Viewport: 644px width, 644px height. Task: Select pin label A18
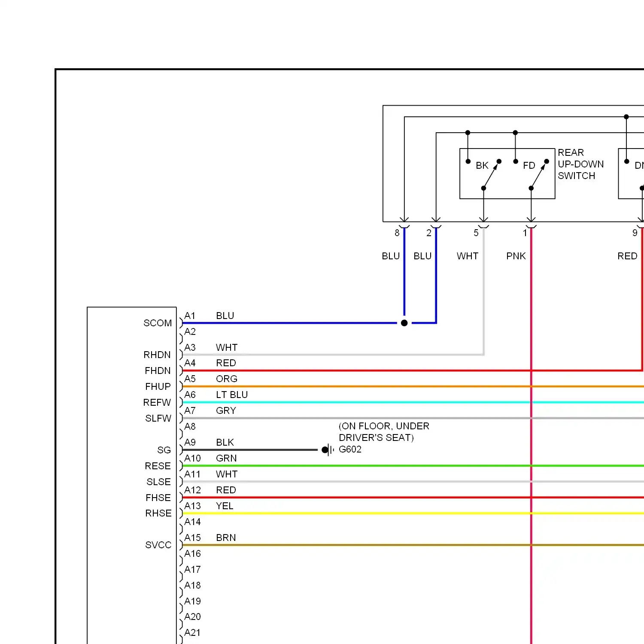click(x=192, y=585)
